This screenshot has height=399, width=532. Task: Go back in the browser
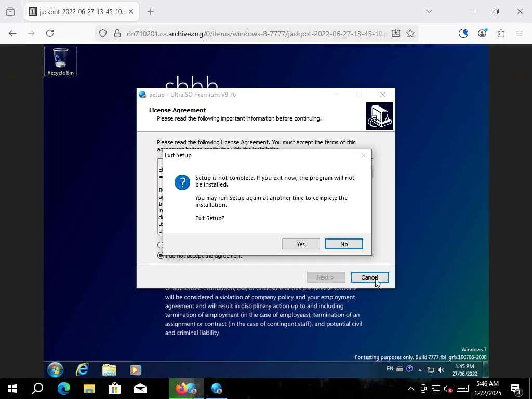pyautogui.click(x=12, y=33)
